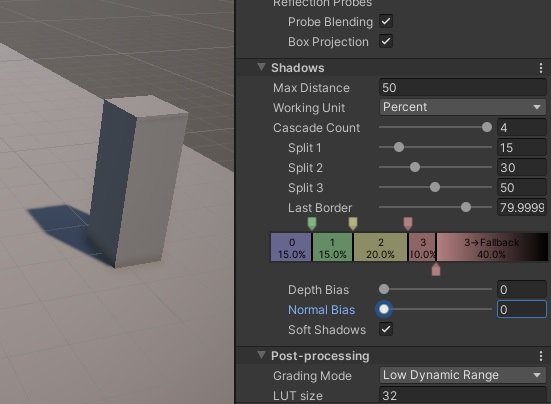Open the Post-processing section kebab menu
551x404 pixels.
coord(541,356)
